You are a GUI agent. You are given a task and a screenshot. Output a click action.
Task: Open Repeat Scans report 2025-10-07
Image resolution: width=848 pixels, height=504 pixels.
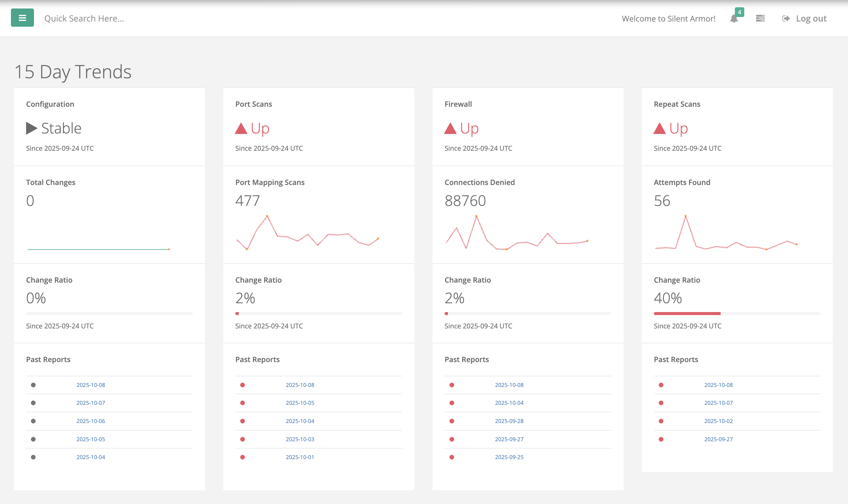coord(718,403)
